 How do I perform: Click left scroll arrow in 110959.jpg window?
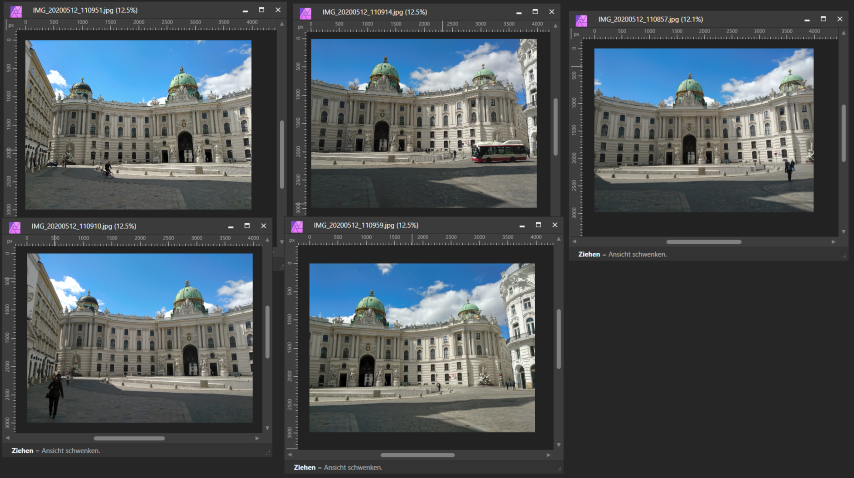click(290, 455)
